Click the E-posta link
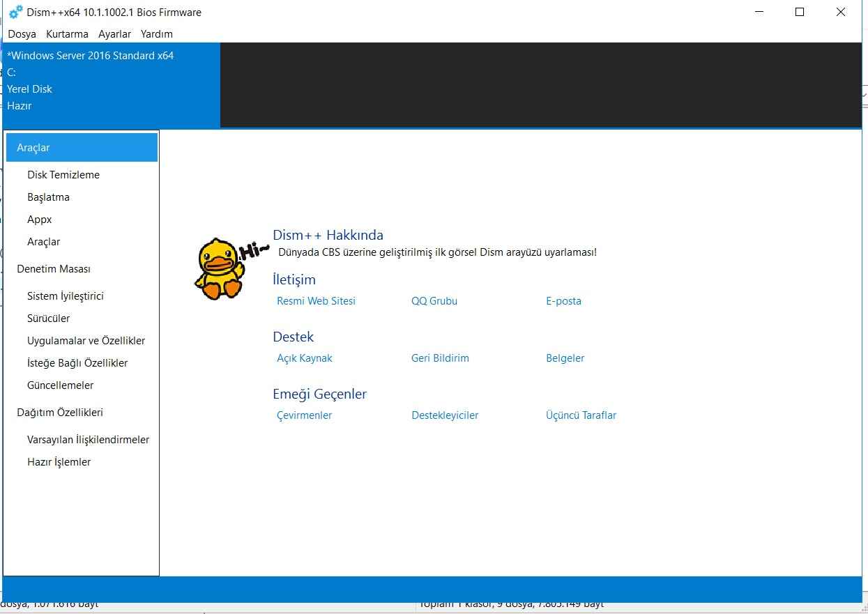 pos(563,301)
